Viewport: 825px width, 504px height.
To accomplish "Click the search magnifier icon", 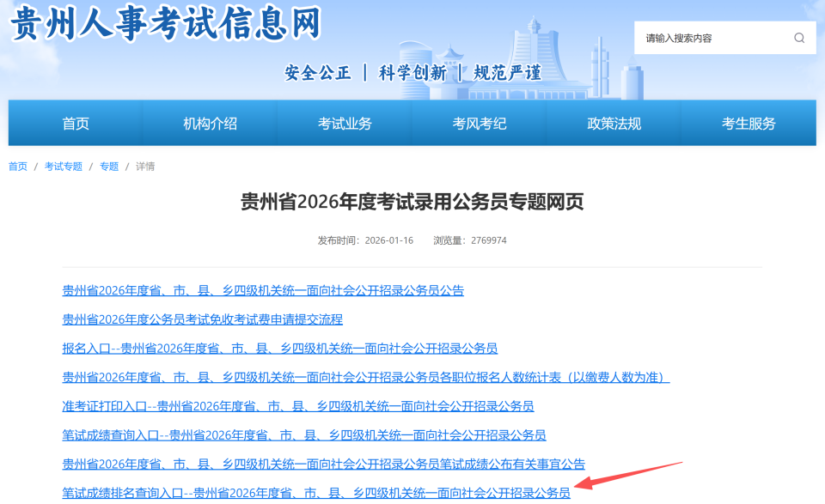I will point(800,38).
